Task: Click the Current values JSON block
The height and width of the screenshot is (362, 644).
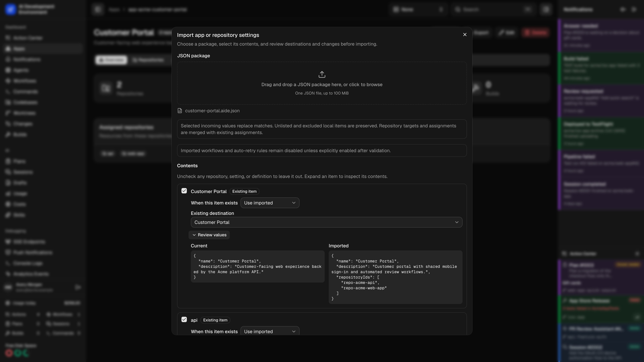Action: 257,266
